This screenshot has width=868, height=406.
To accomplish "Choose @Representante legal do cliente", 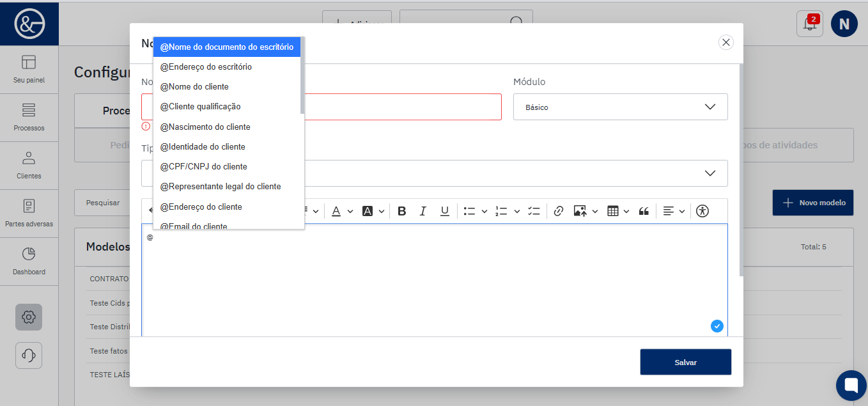I will click(x=227, y=186).
